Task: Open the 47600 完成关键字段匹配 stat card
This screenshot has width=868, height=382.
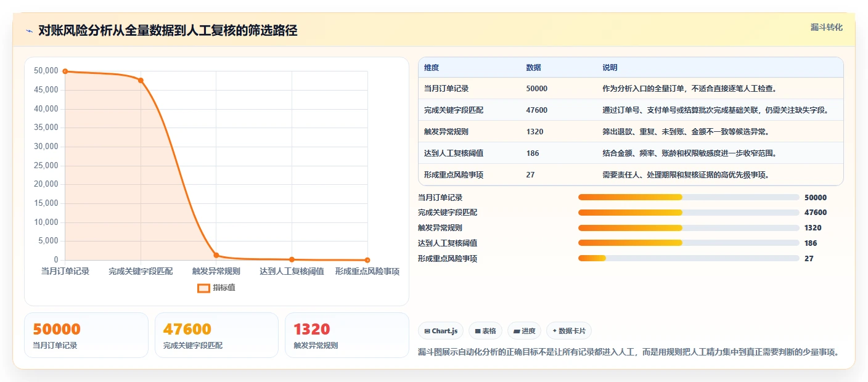Action: coord(216,335)
